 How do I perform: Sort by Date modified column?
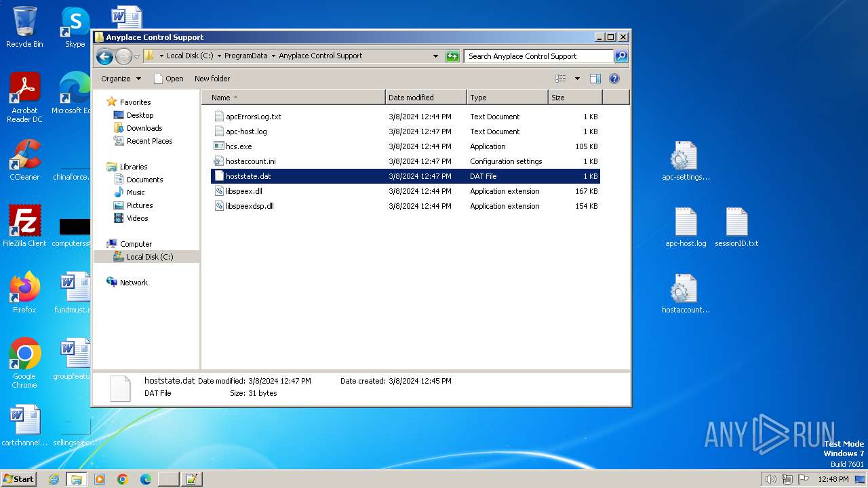(x=426, y=98)
